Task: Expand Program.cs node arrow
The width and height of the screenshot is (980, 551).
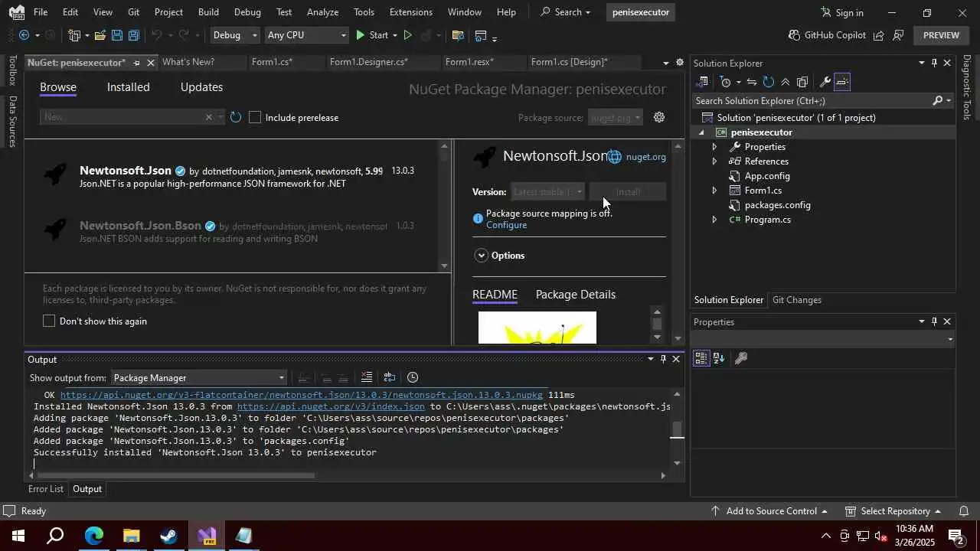Action: (714, 220)
